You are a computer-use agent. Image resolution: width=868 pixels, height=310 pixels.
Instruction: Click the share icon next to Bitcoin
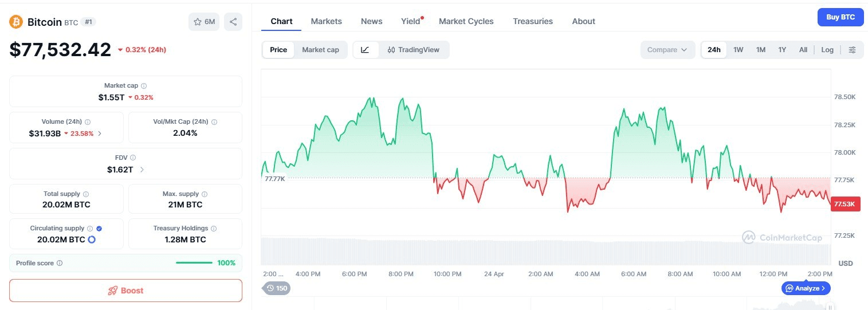point(233,22)
